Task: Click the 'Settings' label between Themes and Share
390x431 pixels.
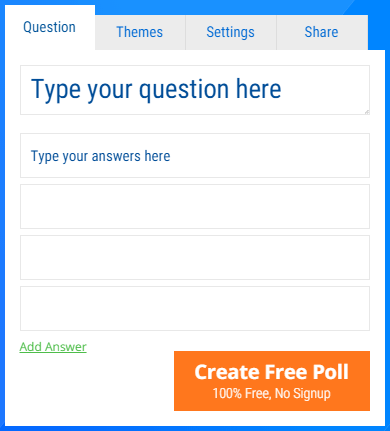Action: [x=230, y=32]
